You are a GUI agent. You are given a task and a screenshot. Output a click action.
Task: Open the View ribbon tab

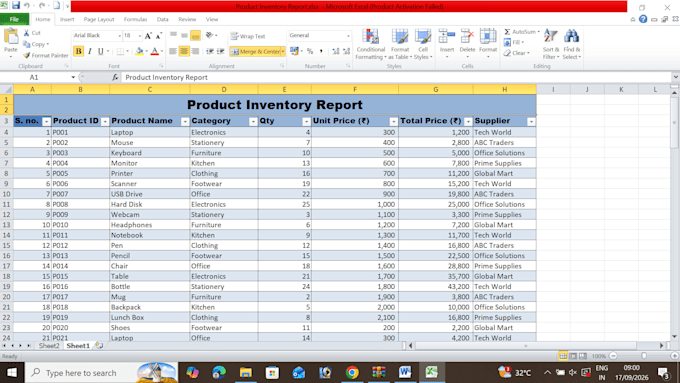[x=212, y=20]
